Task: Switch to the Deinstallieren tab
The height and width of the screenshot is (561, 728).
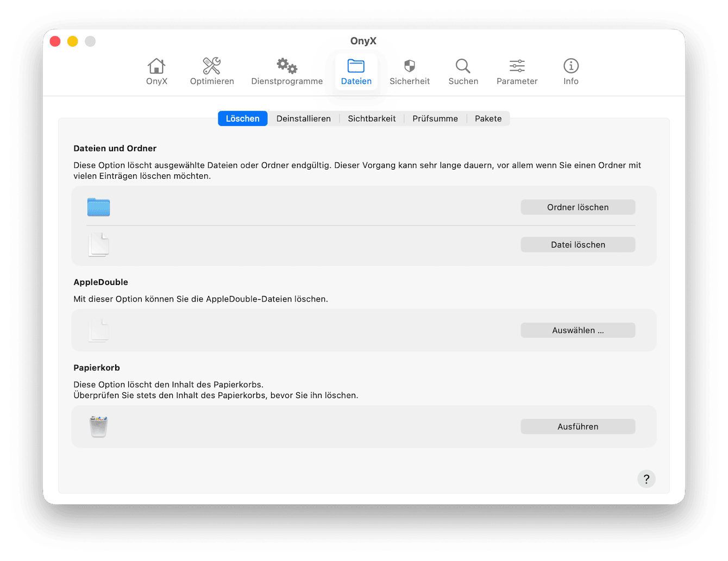Action: click(x=304, y=118)
